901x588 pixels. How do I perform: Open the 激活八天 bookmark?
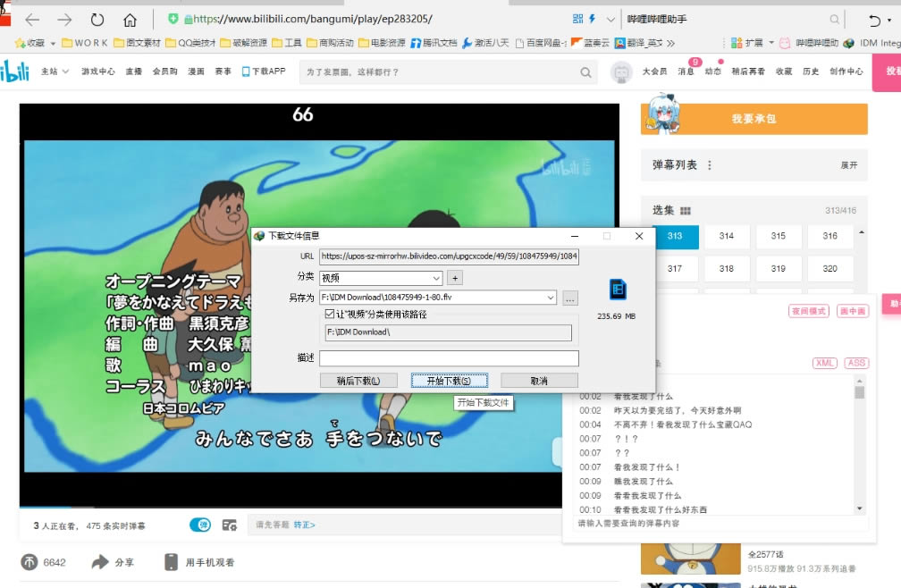[485, 43]
